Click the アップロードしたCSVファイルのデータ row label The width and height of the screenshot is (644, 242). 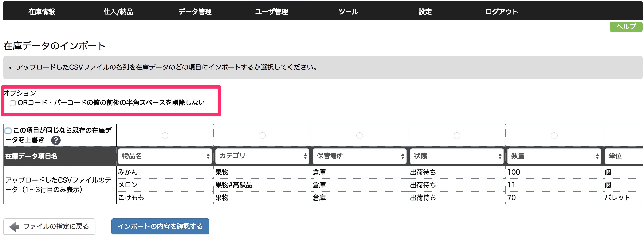click(x=58, y=185)
